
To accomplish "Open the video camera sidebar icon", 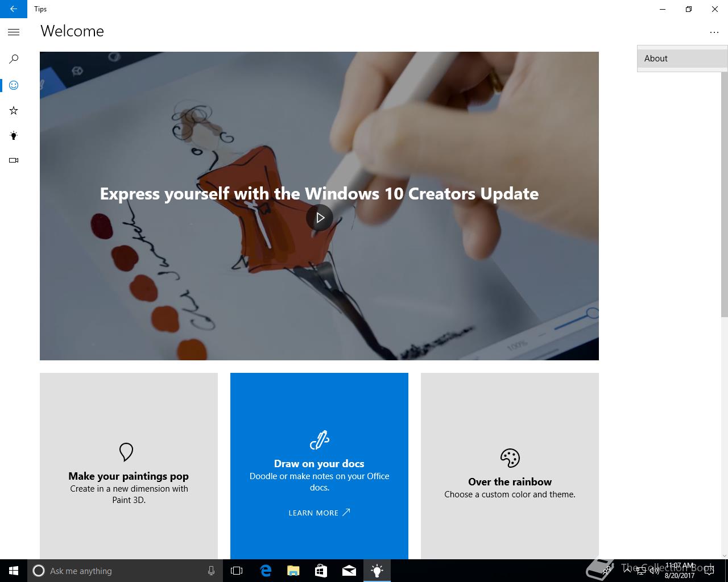I will click(14, 160).
